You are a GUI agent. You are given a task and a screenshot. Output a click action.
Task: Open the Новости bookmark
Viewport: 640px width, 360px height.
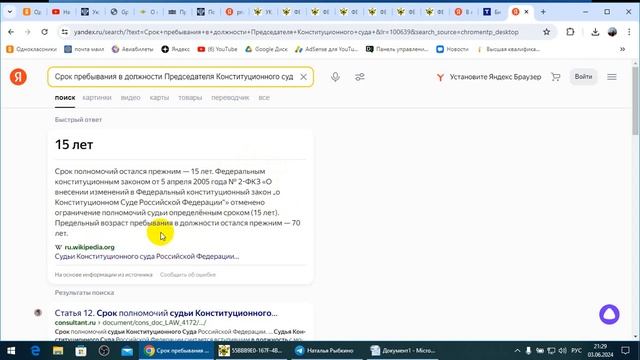click(452, 49)
